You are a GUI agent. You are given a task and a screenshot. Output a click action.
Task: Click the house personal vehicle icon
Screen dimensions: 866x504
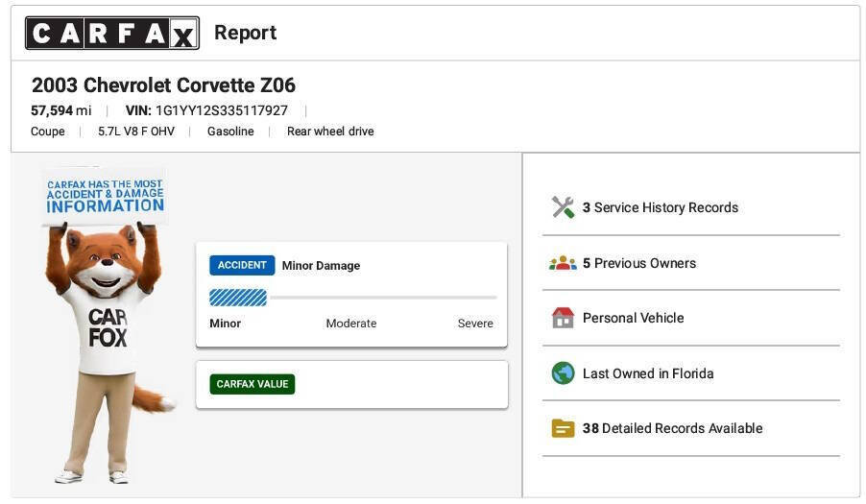click(563, 318)
